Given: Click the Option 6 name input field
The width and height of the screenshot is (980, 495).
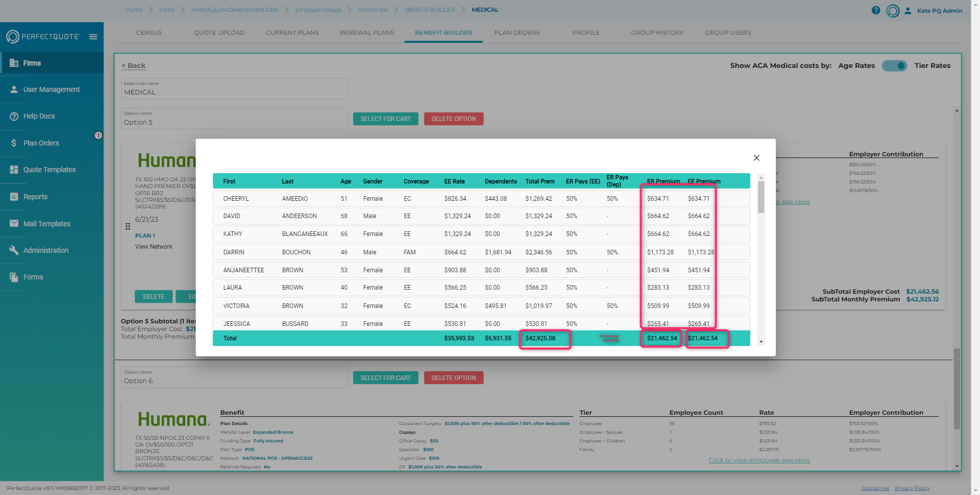Looking at the screenshot, I should [234, 377].
